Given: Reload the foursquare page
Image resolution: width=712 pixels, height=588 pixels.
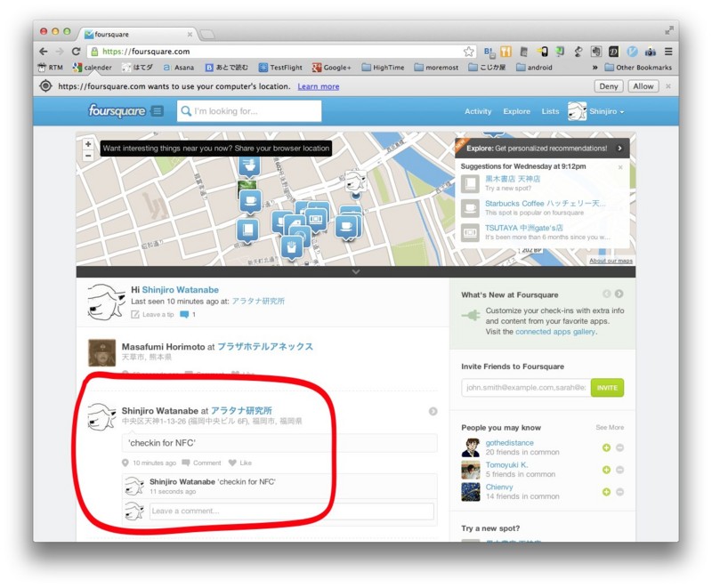Looking at the screenshot, I should tap(76, 52).
